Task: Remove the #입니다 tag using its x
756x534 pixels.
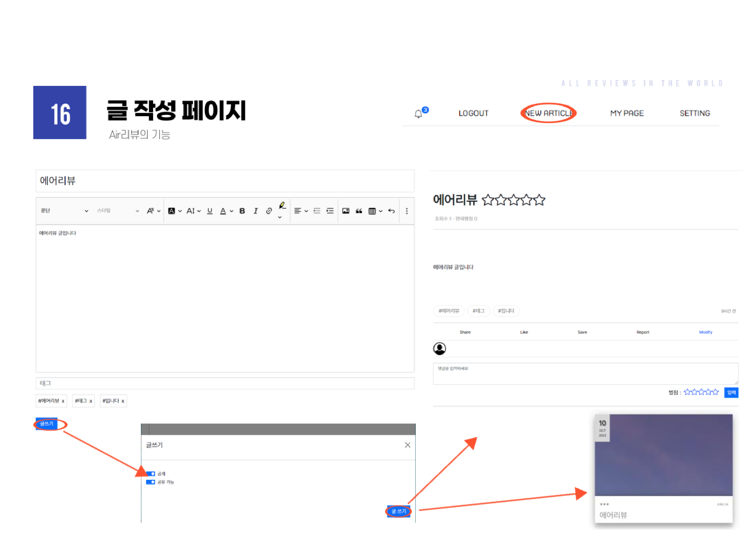Action: [122, 401]
